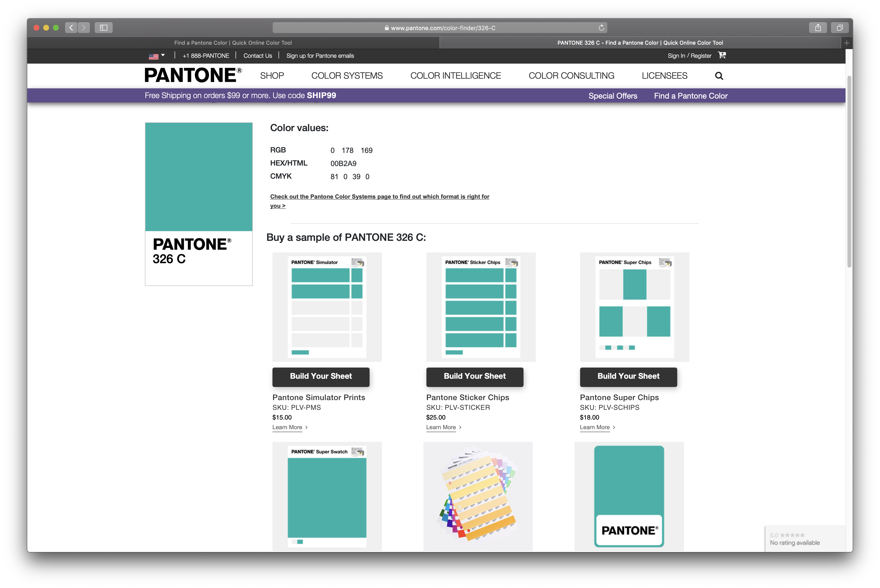
Task: Open Safari share menu
Action: click(x=818, y=28)
